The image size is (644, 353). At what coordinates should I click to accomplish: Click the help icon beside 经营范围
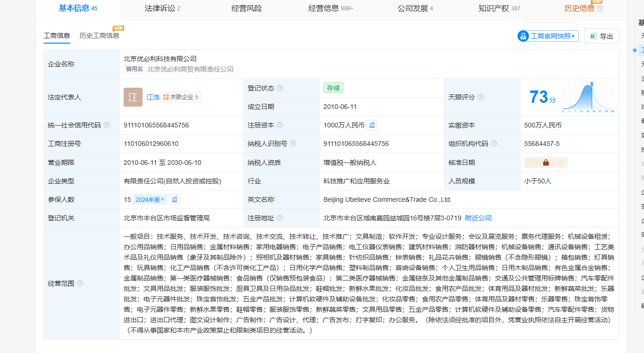(x=80, y=283)
